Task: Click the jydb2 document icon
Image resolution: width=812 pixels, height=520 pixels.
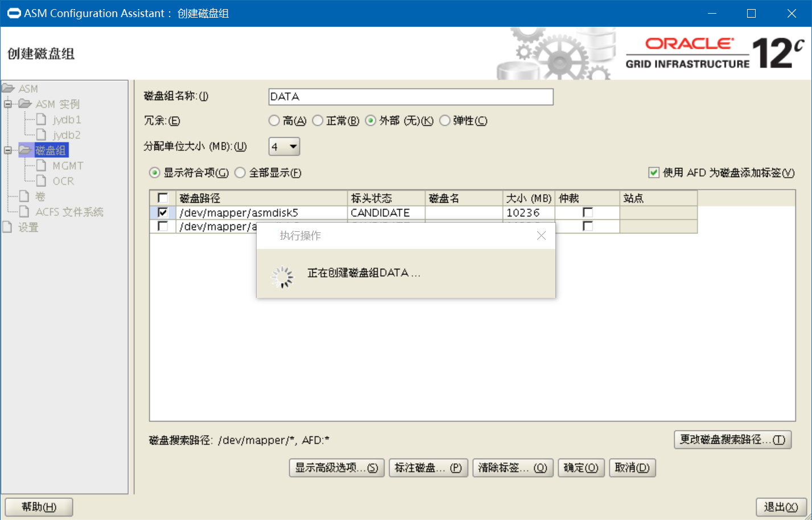Action: pyautogui.click(x=41, y=134)
